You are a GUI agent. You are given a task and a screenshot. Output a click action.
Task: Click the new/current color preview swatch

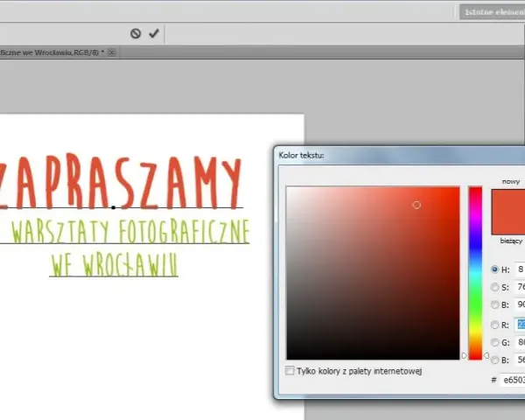click(508, 212)
